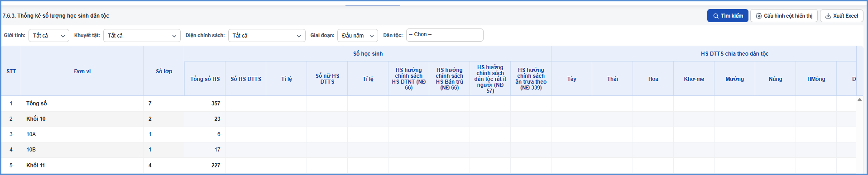
Task: Select the 10B row label
Action: tap(31, 150)
